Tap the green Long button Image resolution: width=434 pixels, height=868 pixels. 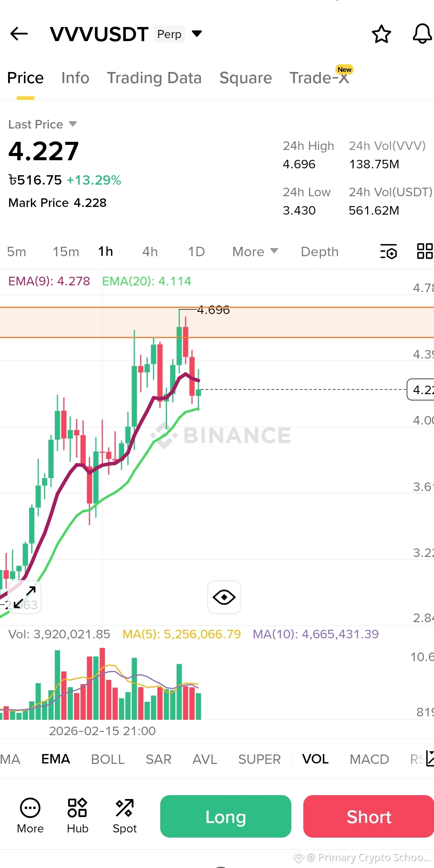226,816
